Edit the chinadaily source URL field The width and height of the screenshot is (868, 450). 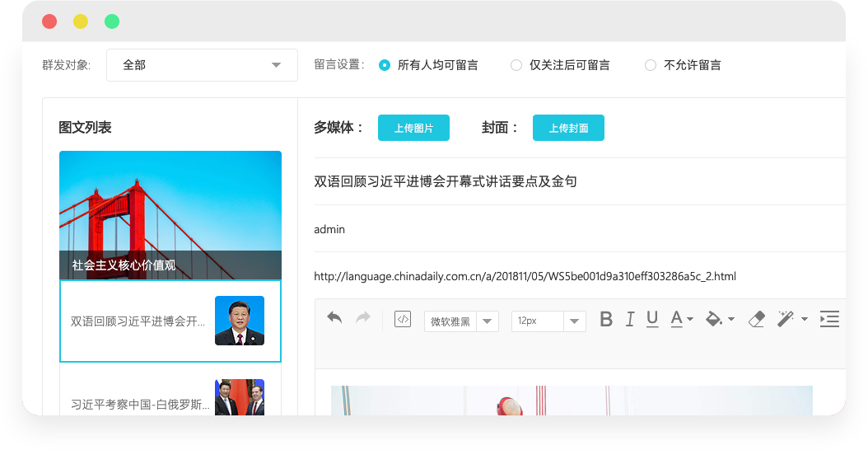tap(580, 276)
